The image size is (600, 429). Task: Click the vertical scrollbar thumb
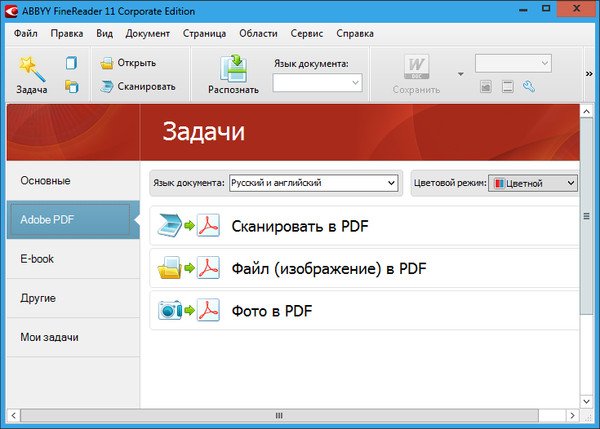[x=586, y=216]
